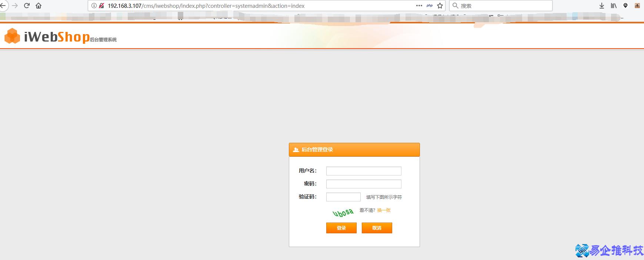This screenshot has width=644, height=260.
Task: Click the browser forward arrow
Action: [x=15, y=6]
